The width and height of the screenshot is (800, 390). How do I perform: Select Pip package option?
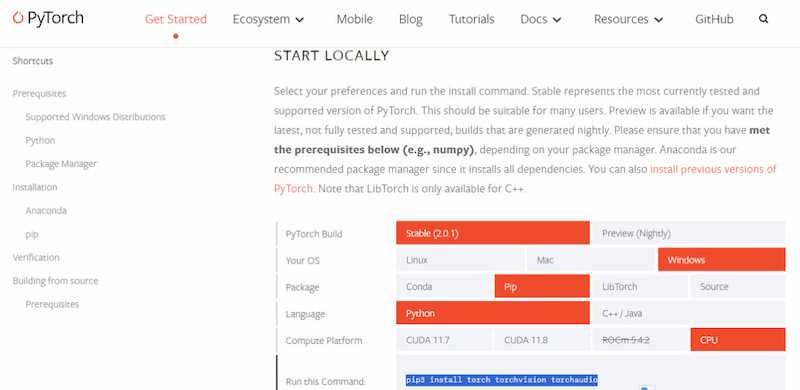click(x=542, y=286)
